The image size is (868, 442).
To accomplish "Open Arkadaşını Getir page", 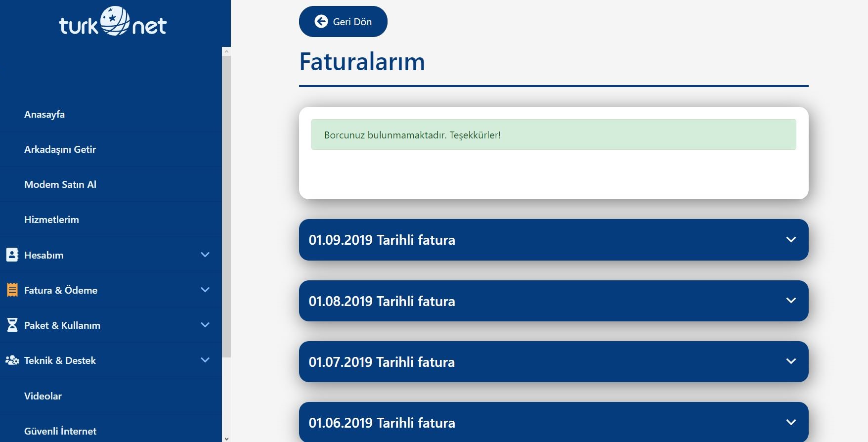I will [x=60, y=149].
